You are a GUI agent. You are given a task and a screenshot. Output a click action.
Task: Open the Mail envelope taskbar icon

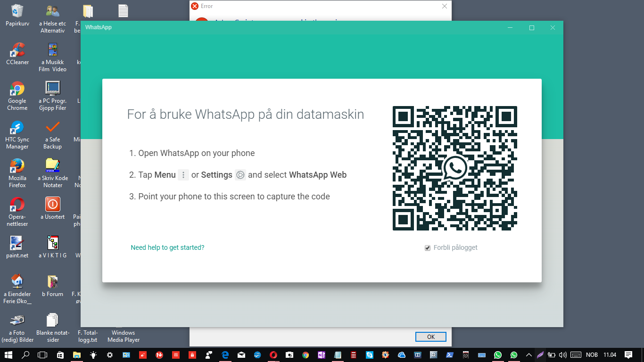[x=241, y=354]
